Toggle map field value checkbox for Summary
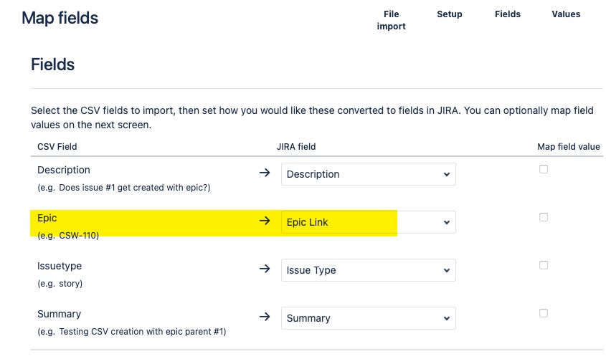Image resolution: width=606 pixels, height=364 pixels. click(544, 313)
